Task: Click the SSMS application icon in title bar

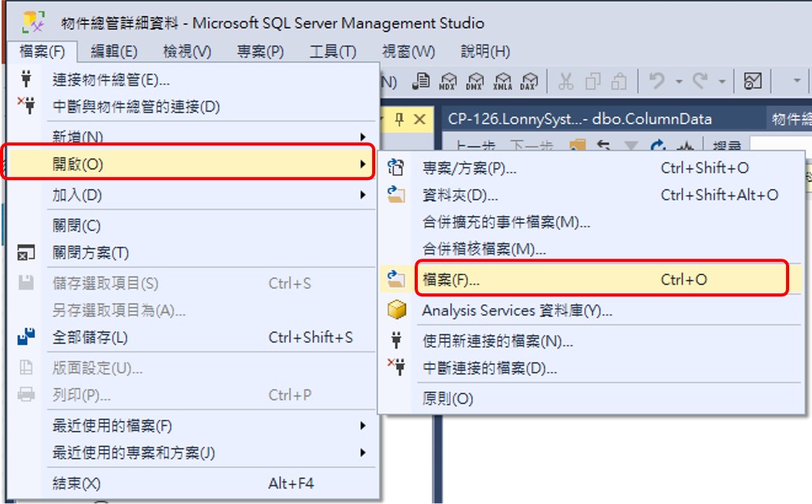Action: point(33,22)
